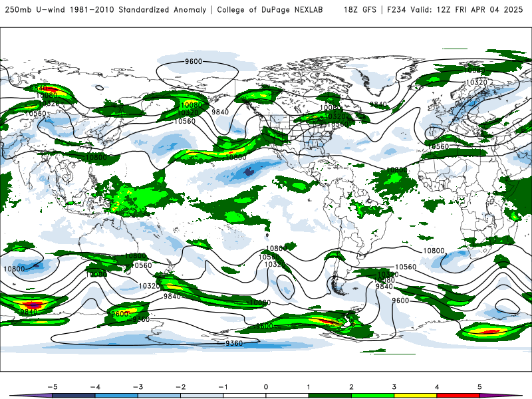Select the bright green swatch between 2 and 3
This screenshot has height=399, width=532.
372,396
